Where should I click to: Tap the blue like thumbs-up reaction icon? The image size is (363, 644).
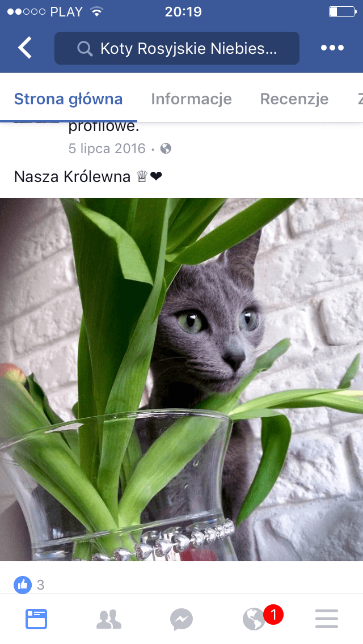pyautogui.click(x=23, y=584)
